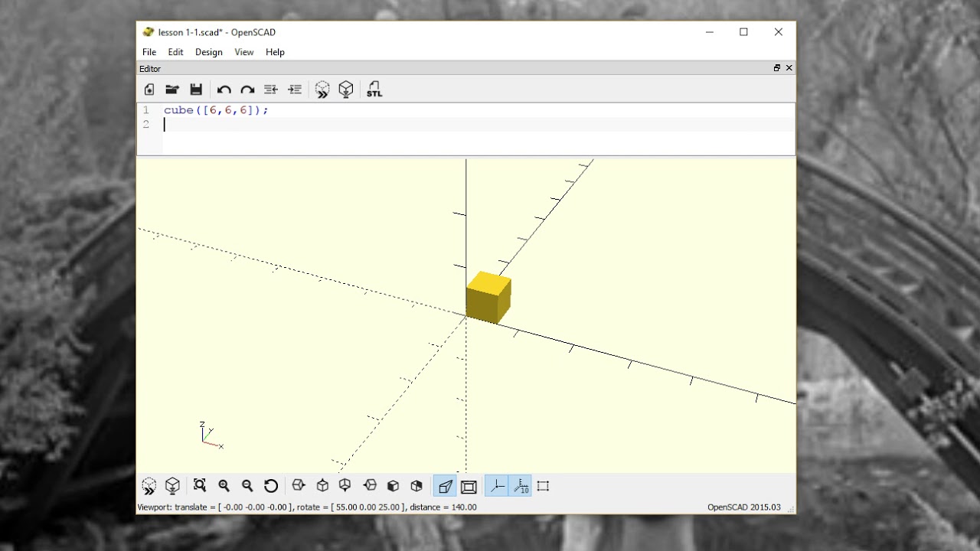Switch to the front view

393,485
